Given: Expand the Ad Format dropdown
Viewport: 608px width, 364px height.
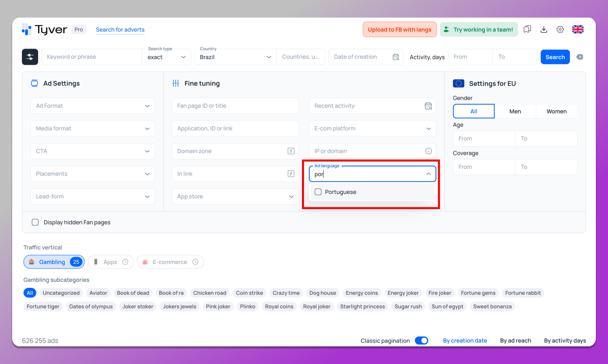Looking at the screenshot, I should click(x=92, y=106).
